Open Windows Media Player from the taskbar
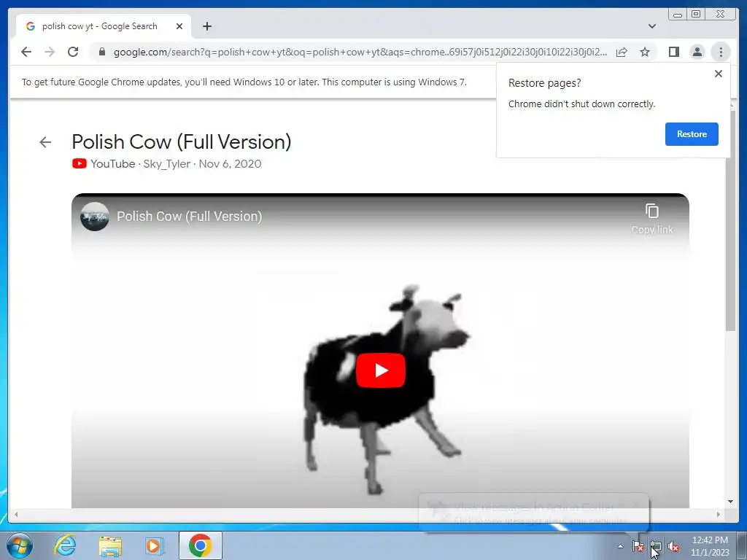This screenshot has width=747, height=560. click(x=155, y=545)
